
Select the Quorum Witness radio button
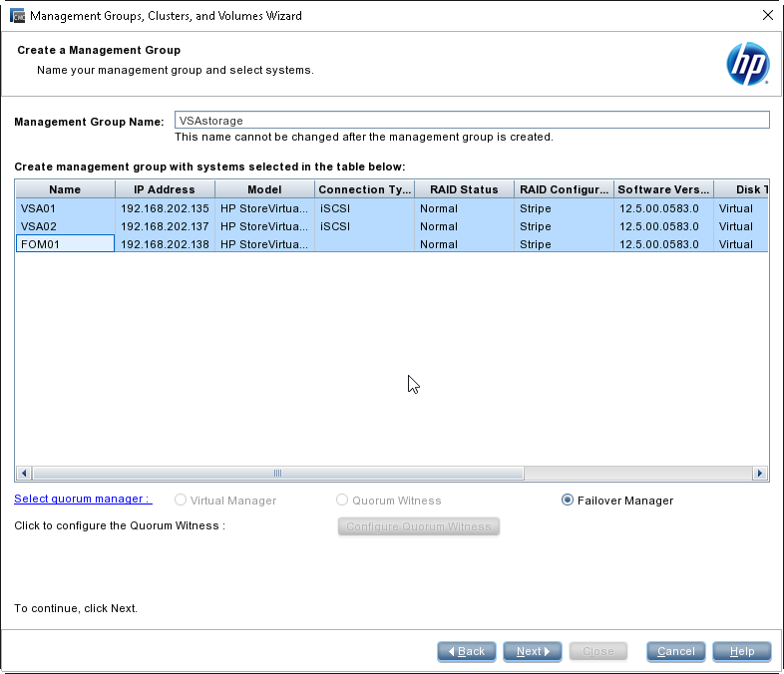point(342,501)
